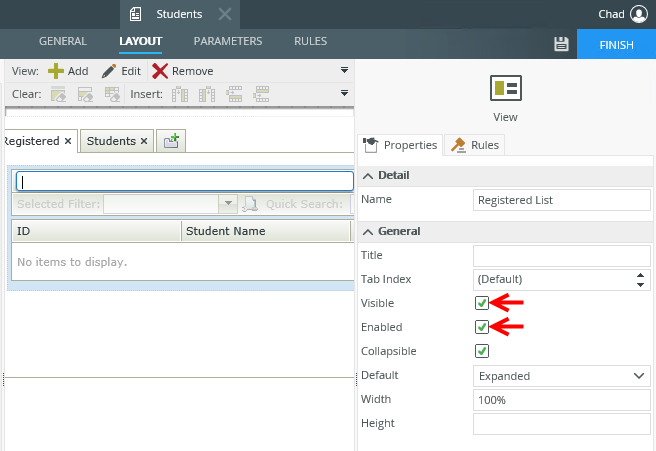Click the user profile avatar icon

(x=640, y=14)
